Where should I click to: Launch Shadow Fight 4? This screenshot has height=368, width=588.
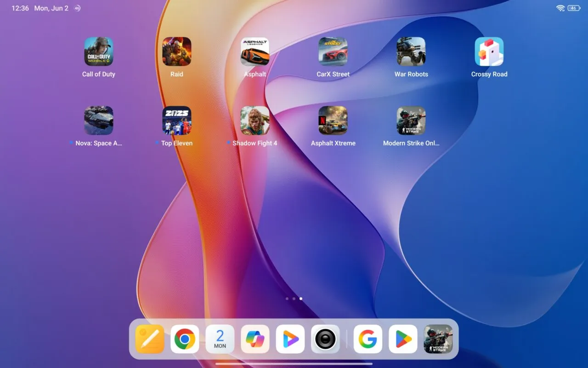coord(255,121)
